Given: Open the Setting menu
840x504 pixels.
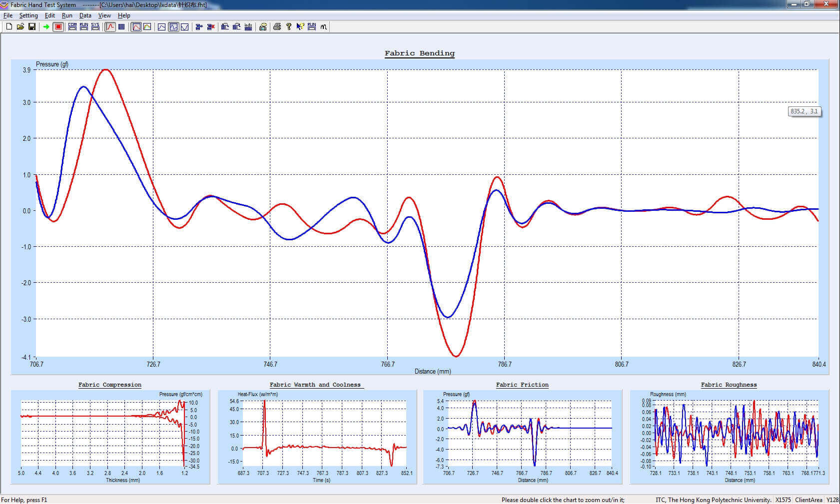Looking at the screenshot, I should pyautogui.click(x=28, y=15).
